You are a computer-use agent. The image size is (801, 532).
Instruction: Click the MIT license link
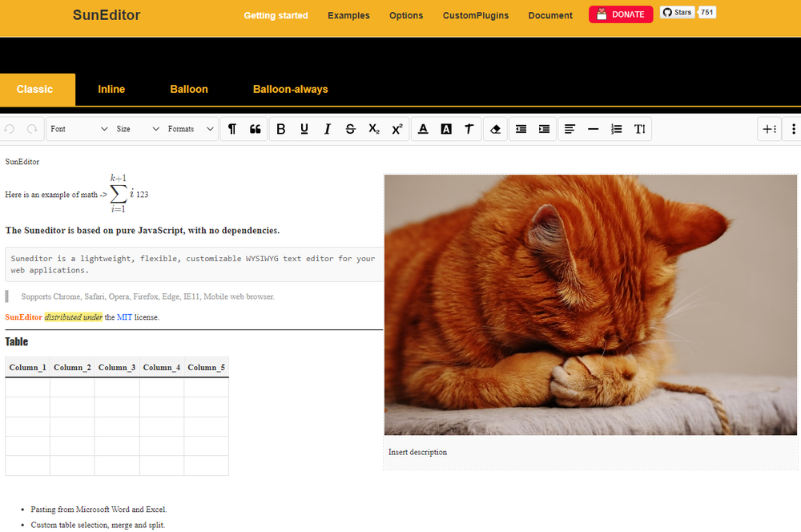pyautogui.click(x=124, y=317)
